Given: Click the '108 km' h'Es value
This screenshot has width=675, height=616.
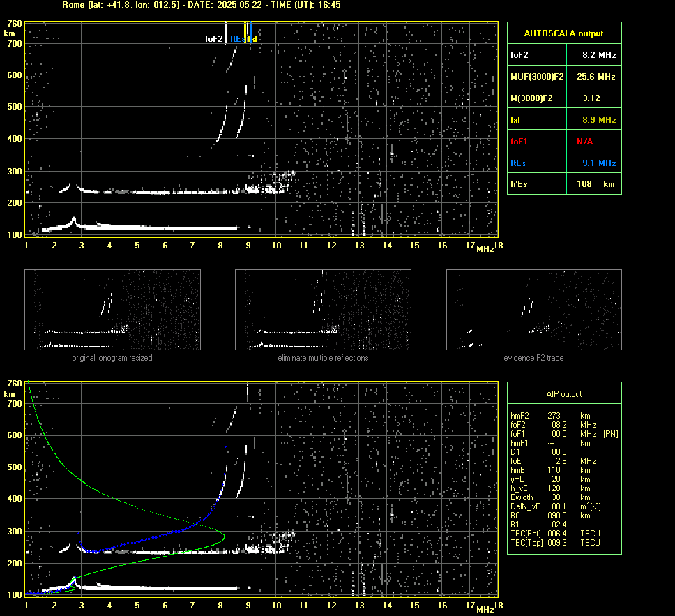Looking at the screenshot, I should click(x=596, y=184).
